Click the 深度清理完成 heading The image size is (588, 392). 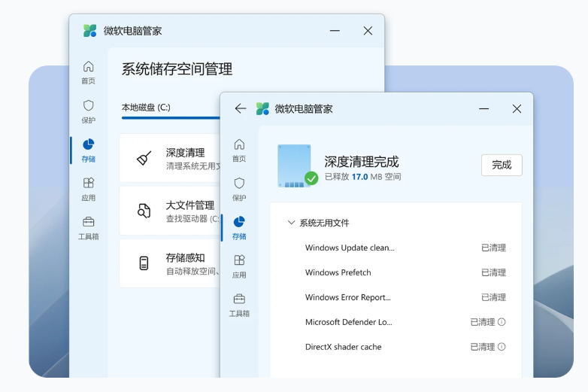(x=361, y=162)
